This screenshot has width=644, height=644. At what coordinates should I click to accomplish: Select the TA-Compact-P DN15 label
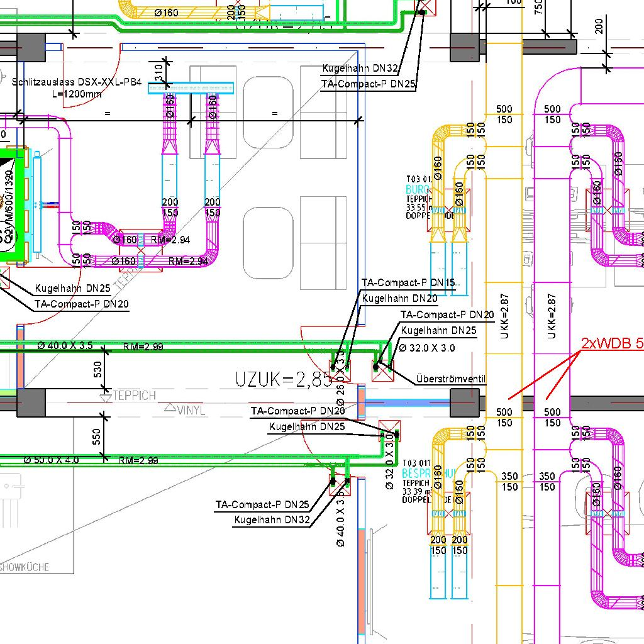pyautogui.click(x=408, y=284)
